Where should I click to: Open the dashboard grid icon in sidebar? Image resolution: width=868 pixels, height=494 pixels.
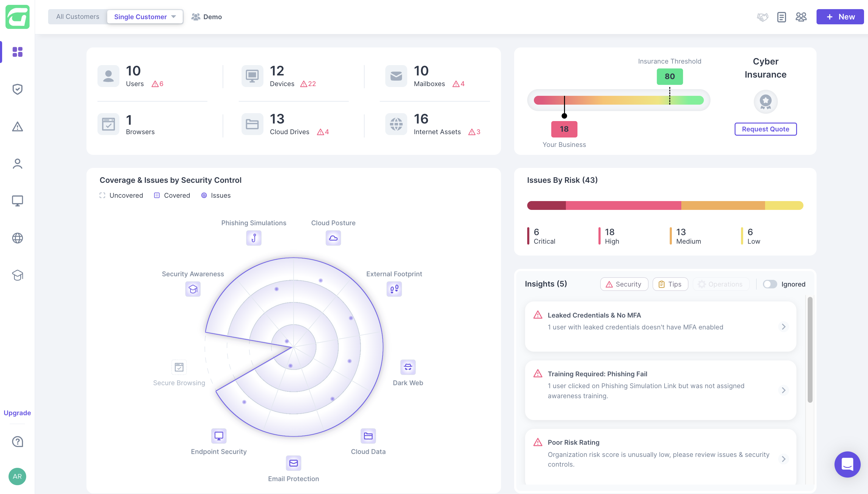tap(17, 52)
